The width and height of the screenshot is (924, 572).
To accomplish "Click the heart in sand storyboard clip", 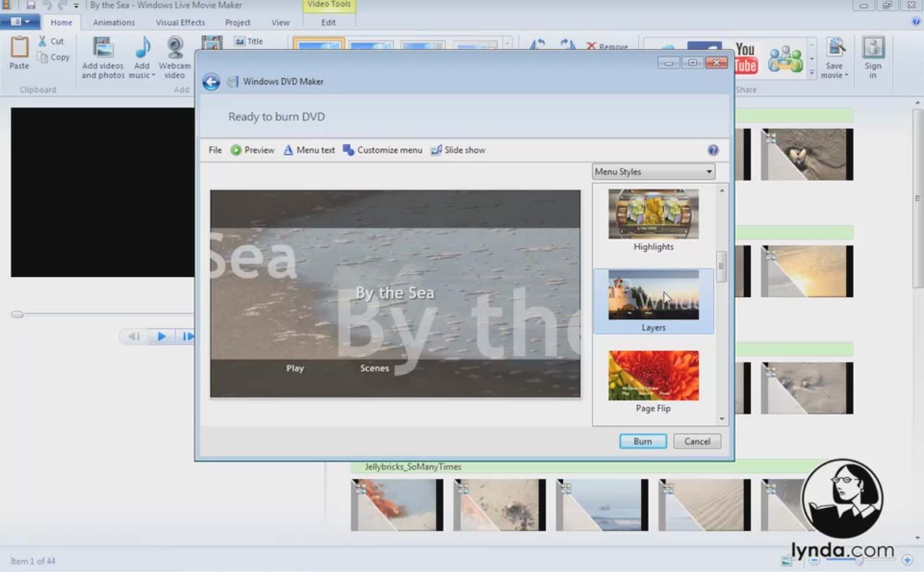I will tap(807, 154).
